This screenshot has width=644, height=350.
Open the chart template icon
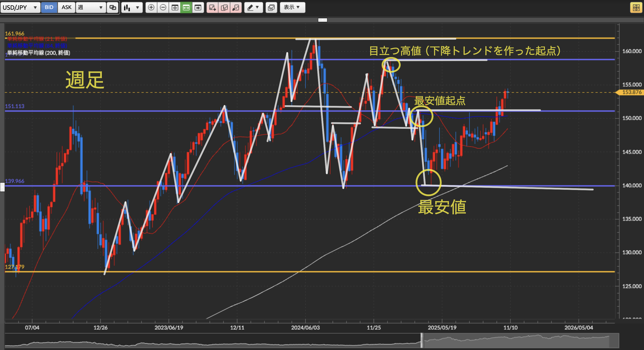pos(271,7)
